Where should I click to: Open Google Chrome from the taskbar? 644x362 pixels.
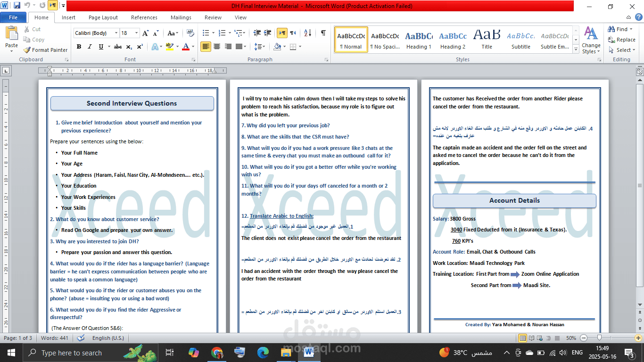[217, 353]
